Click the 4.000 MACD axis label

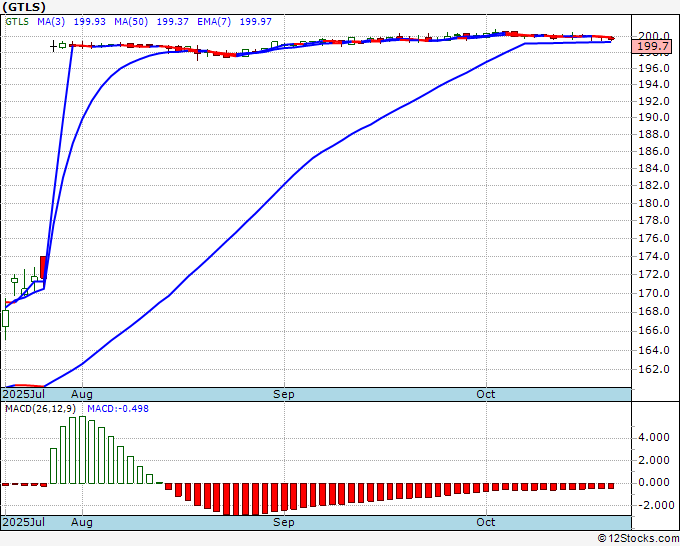[654, 437]
